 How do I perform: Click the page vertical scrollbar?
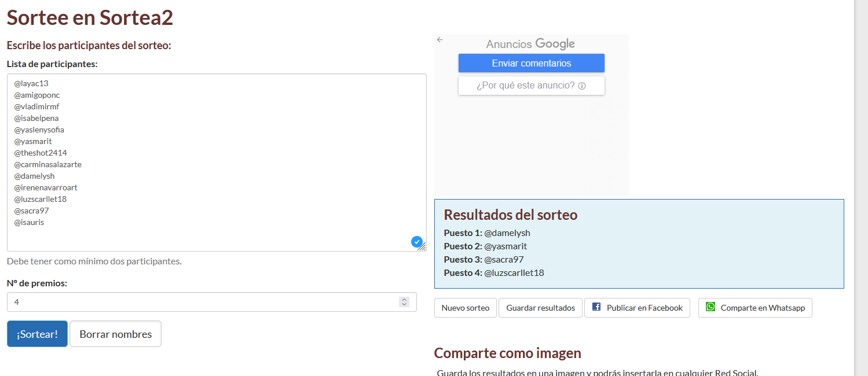pos(860,174)
